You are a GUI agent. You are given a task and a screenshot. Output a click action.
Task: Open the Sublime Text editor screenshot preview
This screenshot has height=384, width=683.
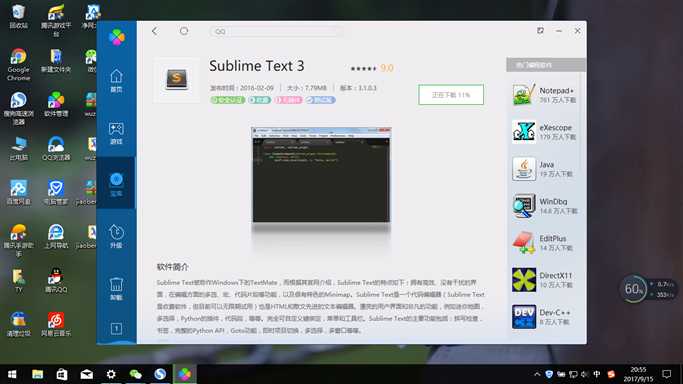pyautogui.click(x=321, y=175)
